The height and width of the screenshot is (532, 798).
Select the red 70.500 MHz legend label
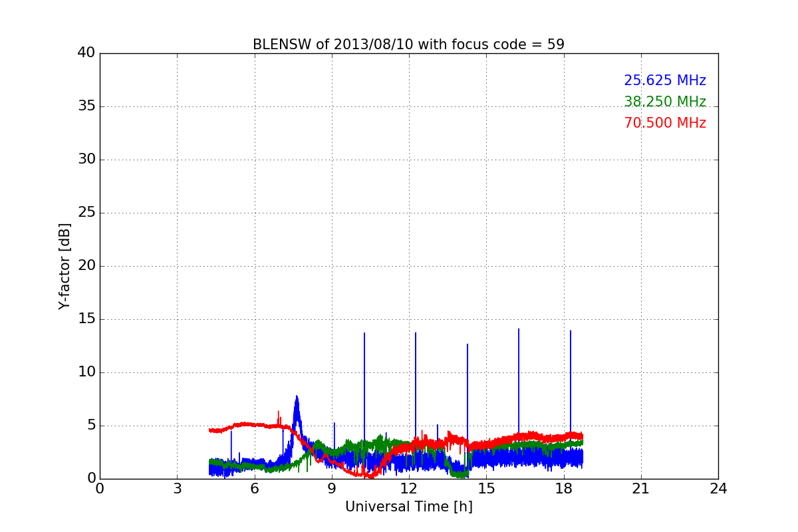(x=665, y=123)
